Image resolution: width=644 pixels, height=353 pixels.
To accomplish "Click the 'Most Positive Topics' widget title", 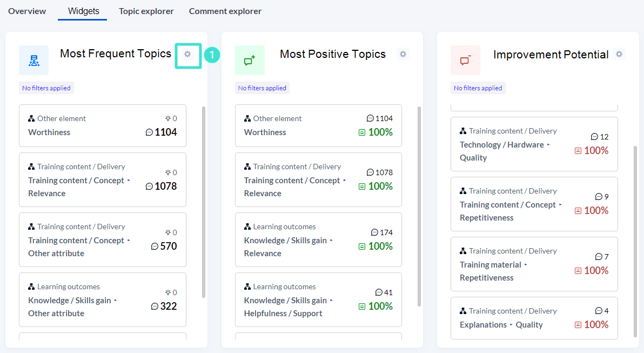I will click(333, 54).
